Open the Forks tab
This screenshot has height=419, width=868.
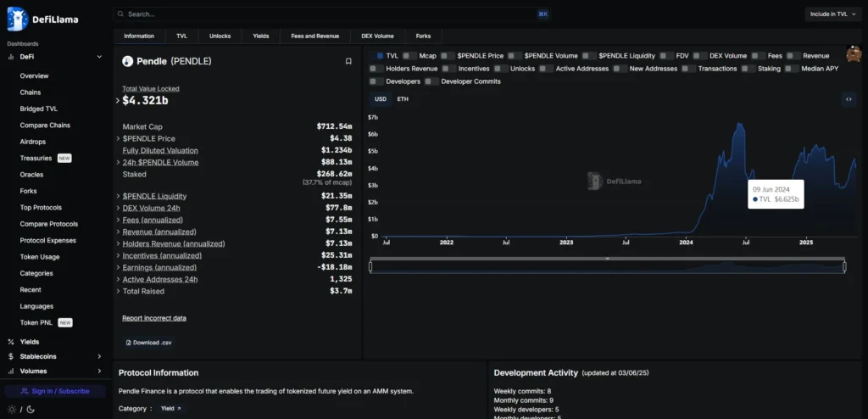(423, 36)
